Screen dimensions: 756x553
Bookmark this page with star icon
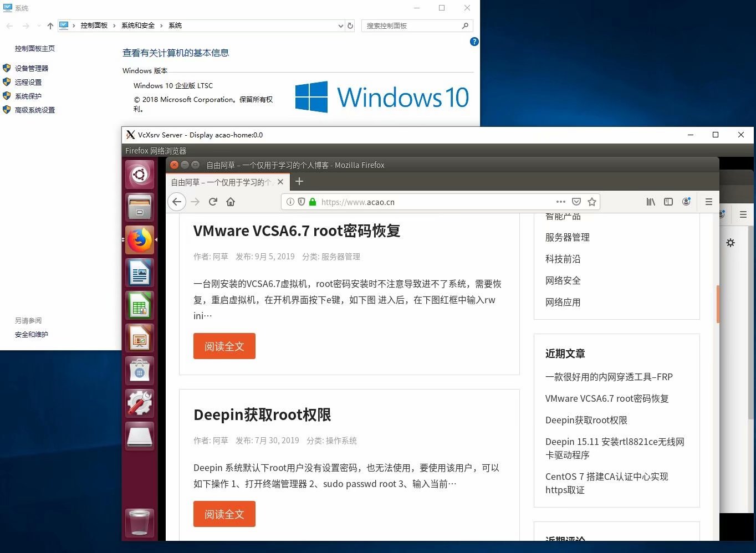click(x=592, y=202)
